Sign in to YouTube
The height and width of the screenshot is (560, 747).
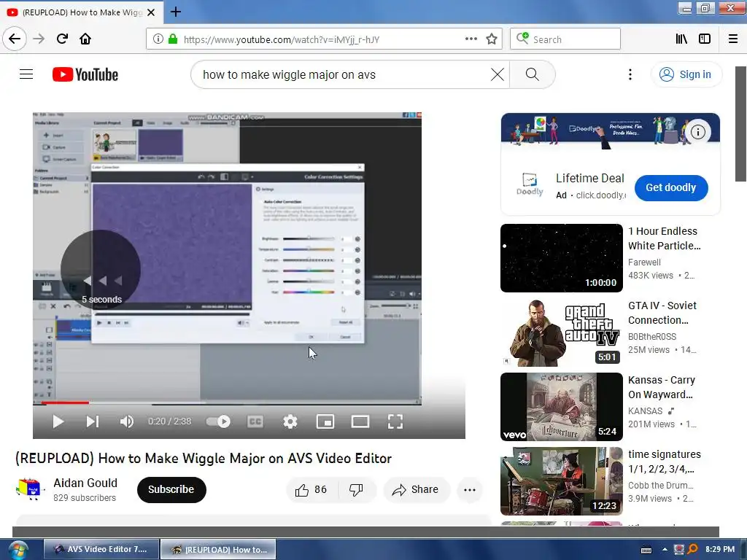(x=686, y=75)
